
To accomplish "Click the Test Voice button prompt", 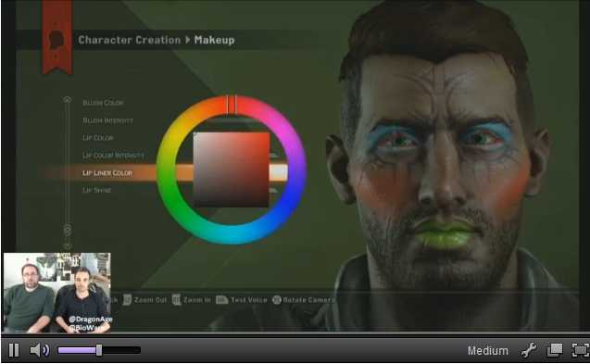I will pyautogui.click(x=242, y=300).
